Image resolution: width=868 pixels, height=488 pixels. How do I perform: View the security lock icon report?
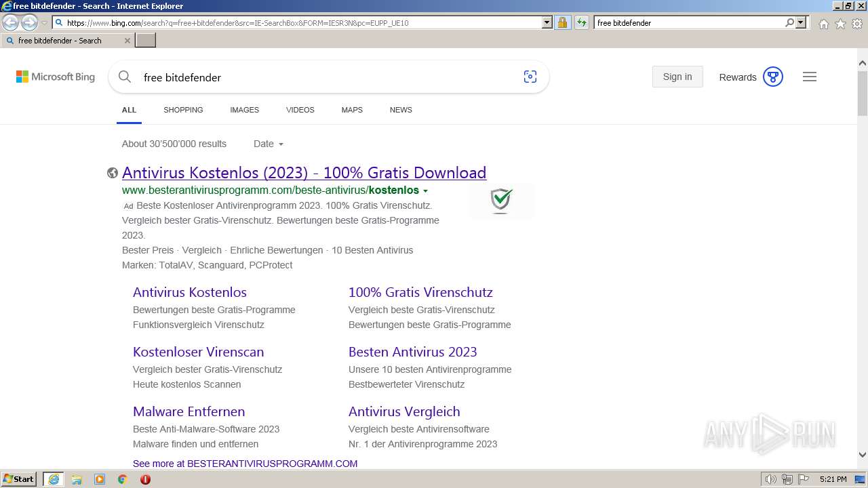tap(562, 22)
